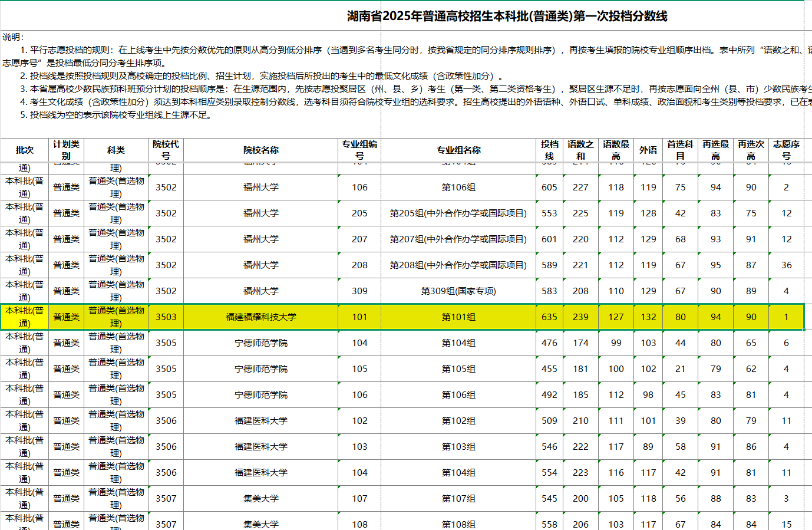812x530 pixels.
Task: Click the 投档线 value 492
Action: [x=549, y=395]
